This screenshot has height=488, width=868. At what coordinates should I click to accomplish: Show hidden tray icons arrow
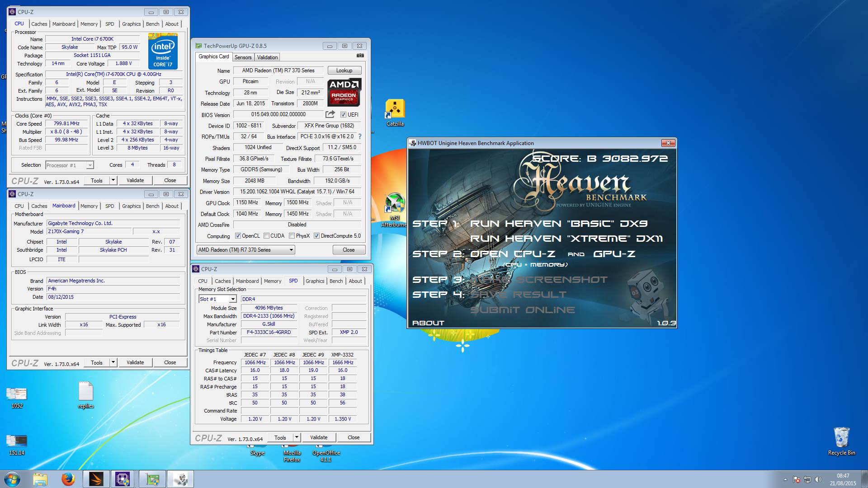(785, 479)
